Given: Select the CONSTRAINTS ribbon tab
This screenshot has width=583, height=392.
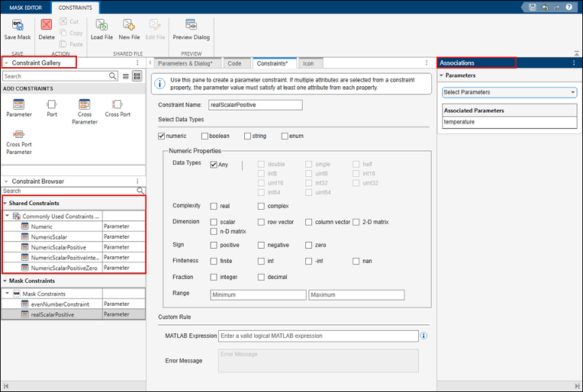Looking at the screenshot, I should click(x=75, y=8).
